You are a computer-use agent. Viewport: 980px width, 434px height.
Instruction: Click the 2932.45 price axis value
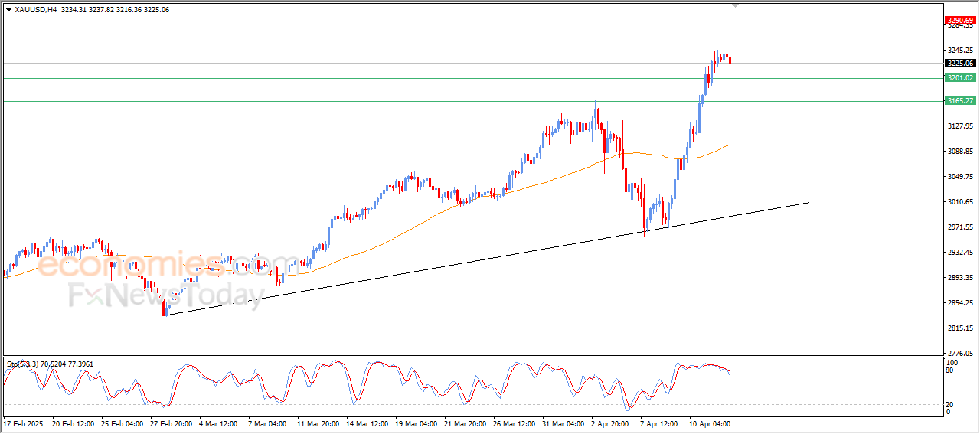[960, 253]
